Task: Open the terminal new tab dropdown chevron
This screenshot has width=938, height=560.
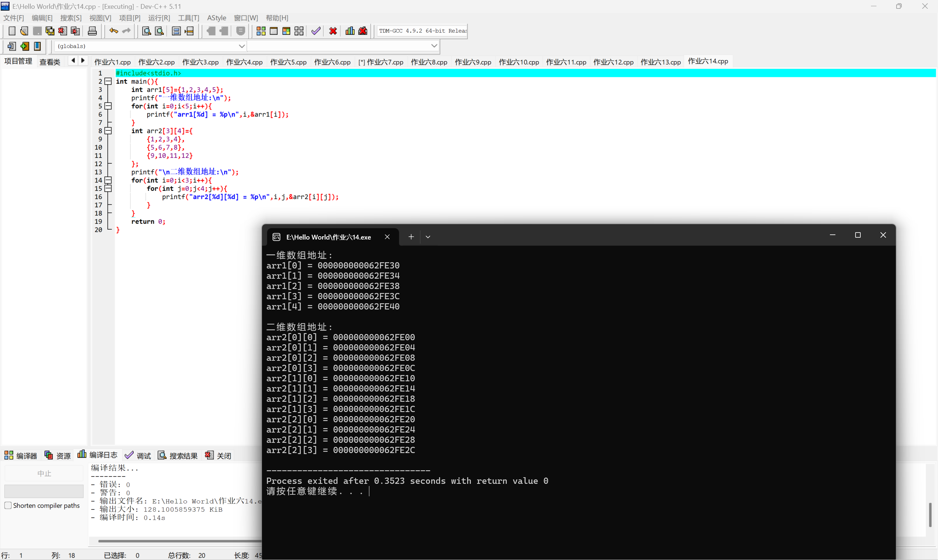Action: pyautogui.click(x=428, y=237)
